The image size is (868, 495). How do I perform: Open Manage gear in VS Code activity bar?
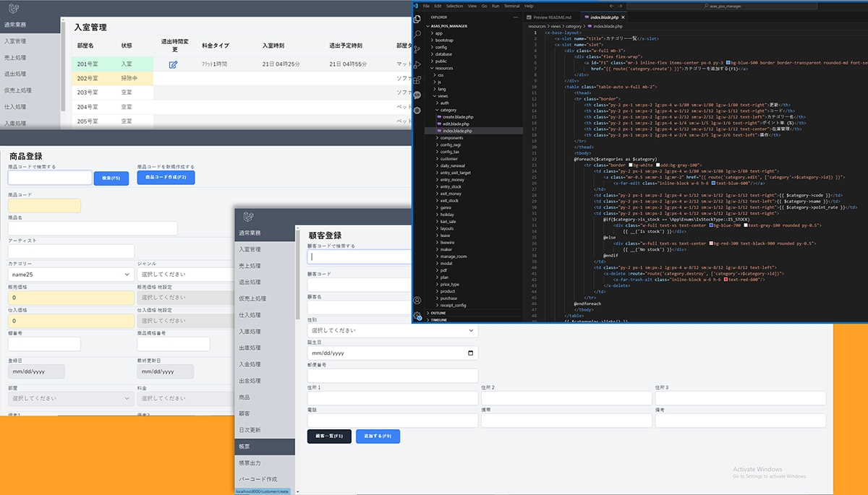(418, 315)
